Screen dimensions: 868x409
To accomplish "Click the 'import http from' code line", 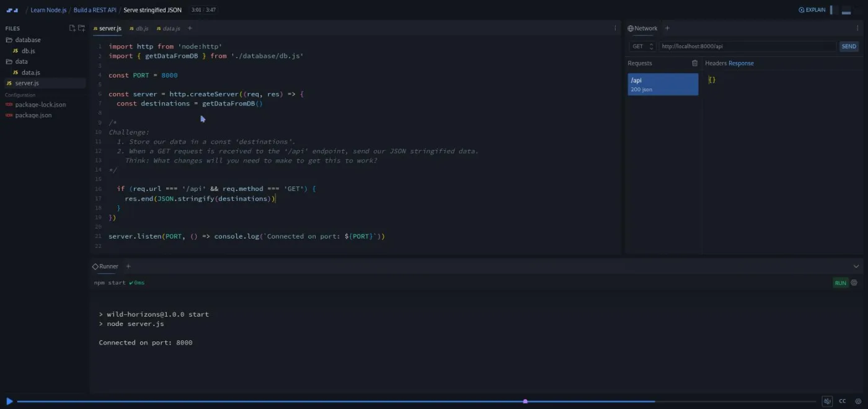I will point(165,46).
